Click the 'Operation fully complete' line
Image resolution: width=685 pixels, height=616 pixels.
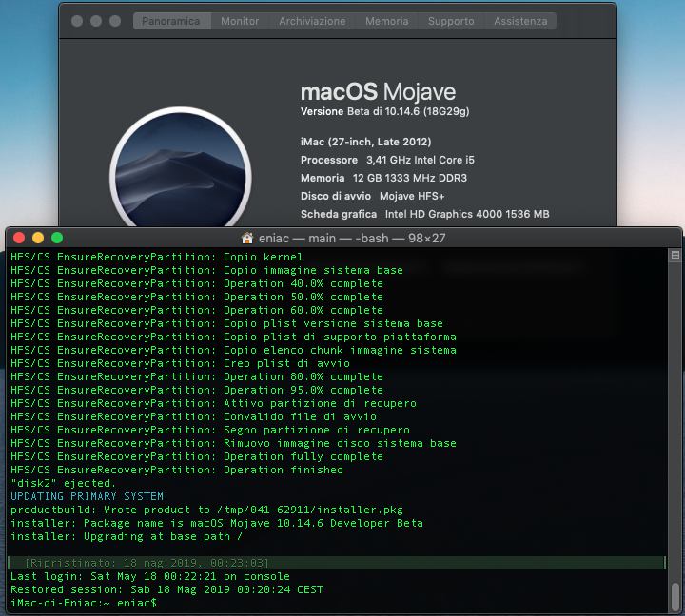click(x=197, y=456)
